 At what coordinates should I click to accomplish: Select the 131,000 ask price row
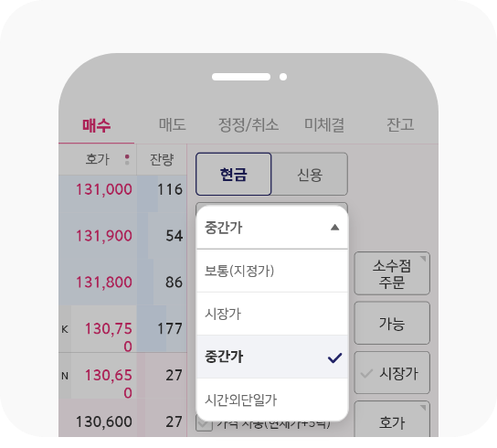[122, 189]
